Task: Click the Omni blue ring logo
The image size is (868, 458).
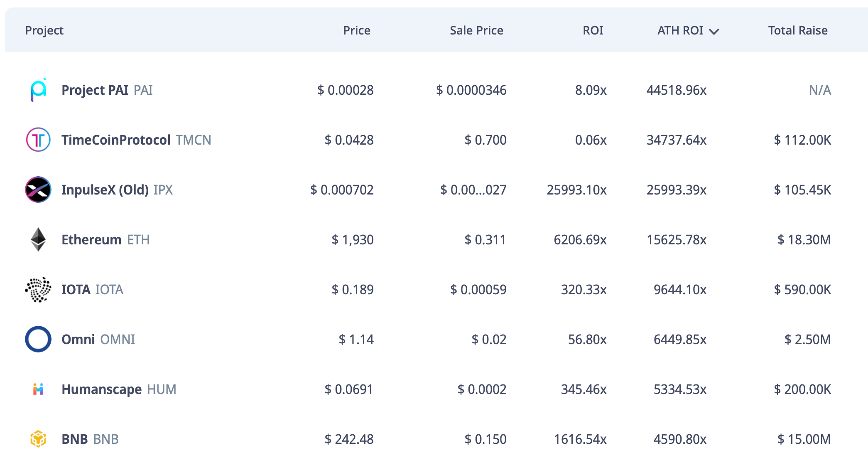Action: pos(38,340)
